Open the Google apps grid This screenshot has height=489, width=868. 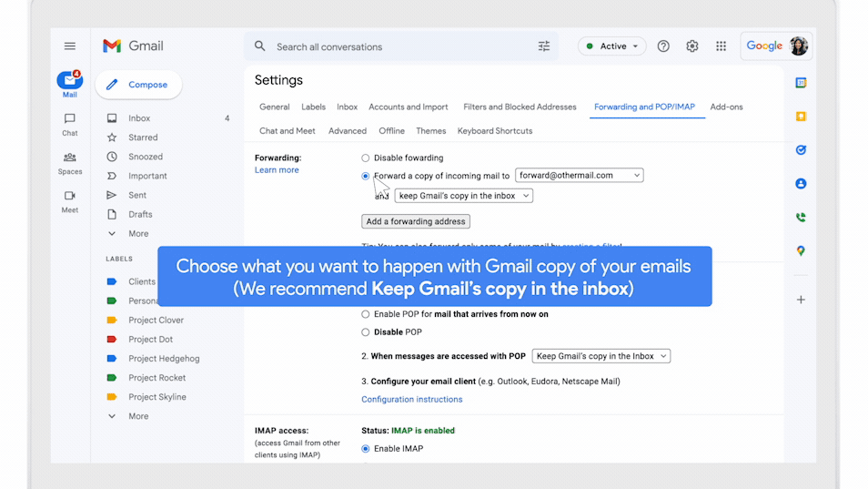coord(722,46)
